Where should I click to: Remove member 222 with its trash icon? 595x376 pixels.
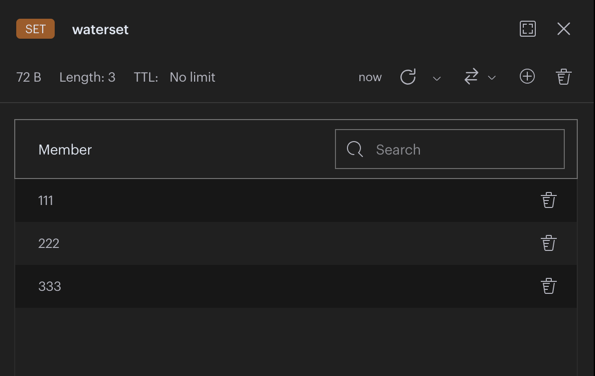[x=548, y=243]
